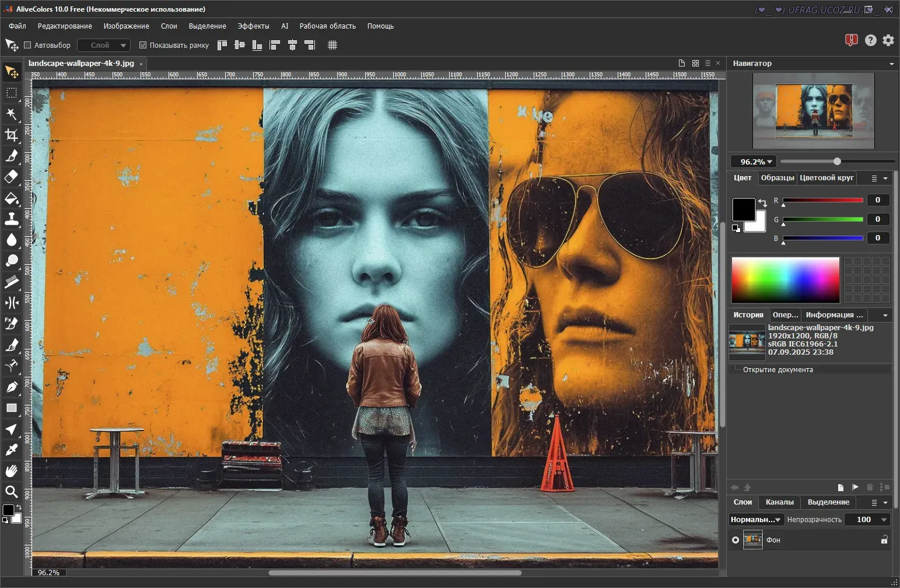The width and height of the screenshot is (900, 588).
Task: Switch to the Каналы tab
Action: pos(779,502)
